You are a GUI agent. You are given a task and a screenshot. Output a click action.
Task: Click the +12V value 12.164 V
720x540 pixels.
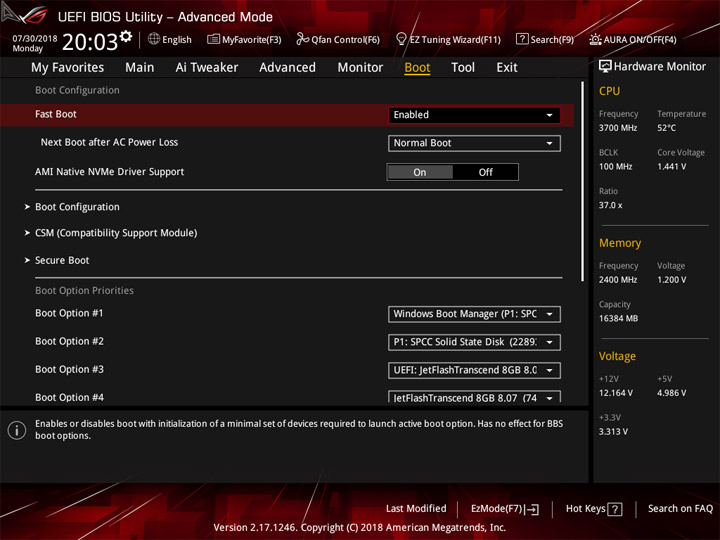click(x=616, y=393)
